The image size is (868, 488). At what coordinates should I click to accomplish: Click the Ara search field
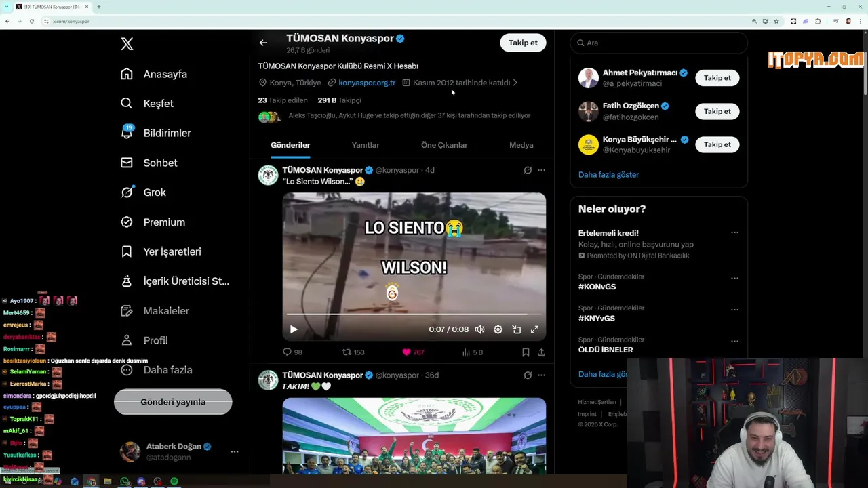658,43
